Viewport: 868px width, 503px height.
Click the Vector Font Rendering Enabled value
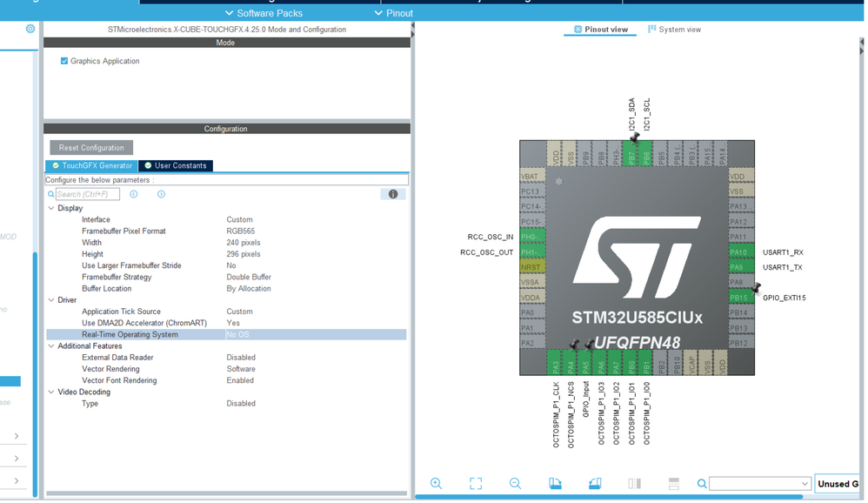point(240,380)
